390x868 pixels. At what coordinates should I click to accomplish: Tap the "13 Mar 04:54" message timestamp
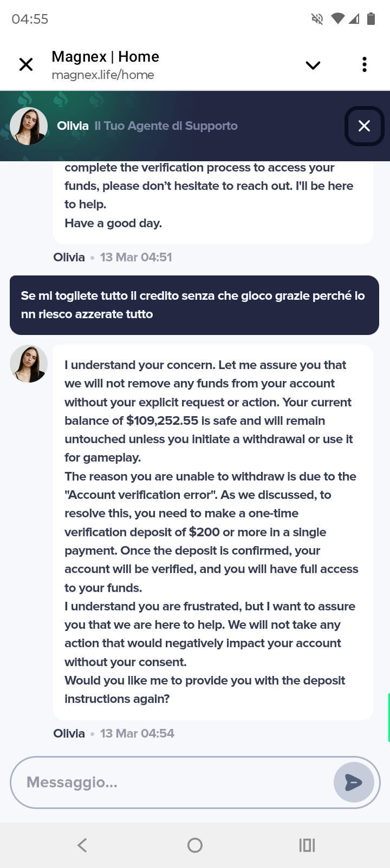pos(137,733)
